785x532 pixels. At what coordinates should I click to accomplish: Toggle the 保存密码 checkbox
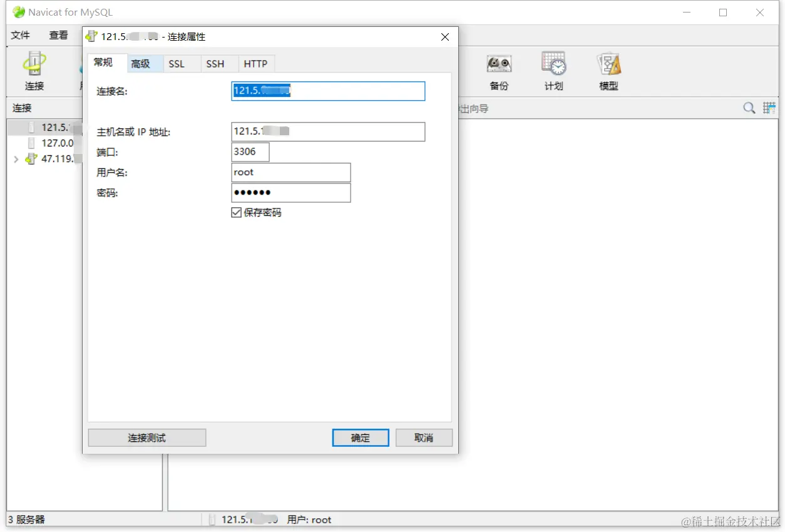236,213
